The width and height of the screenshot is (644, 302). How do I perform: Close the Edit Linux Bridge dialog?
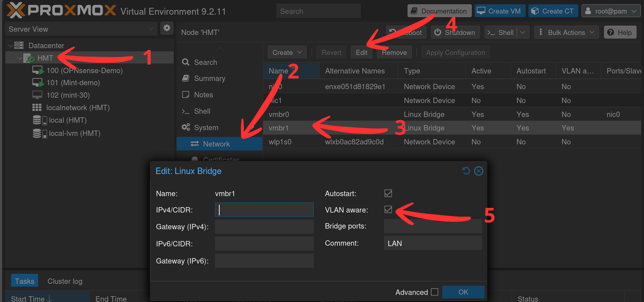479,171
